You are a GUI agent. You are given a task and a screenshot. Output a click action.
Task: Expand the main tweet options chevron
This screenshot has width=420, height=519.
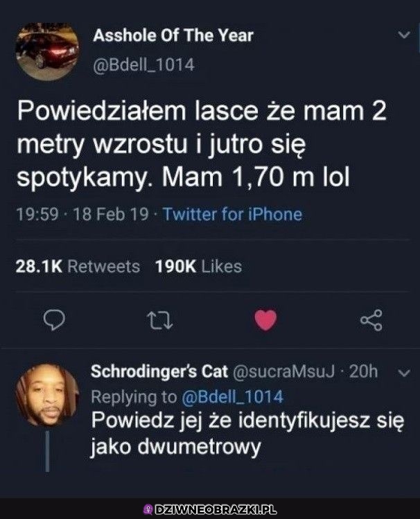click(404, 35)
